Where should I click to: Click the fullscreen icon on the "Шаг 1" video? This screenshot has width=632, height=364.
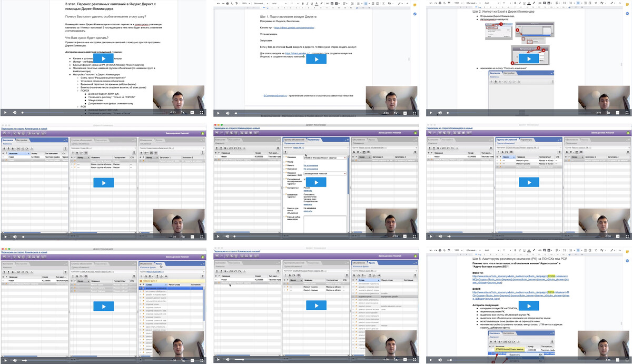[x=414, y=112]
